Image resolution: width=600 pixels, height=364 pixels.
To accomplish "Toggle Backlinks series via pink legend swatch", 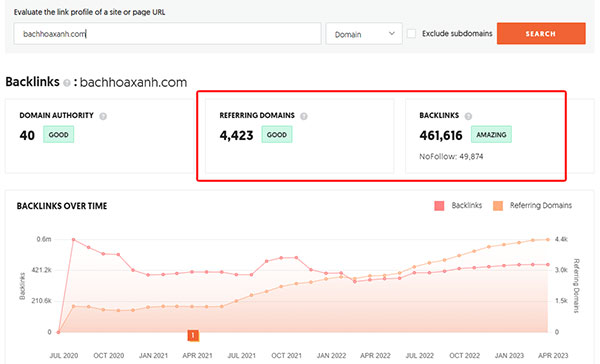I will 439,206.
